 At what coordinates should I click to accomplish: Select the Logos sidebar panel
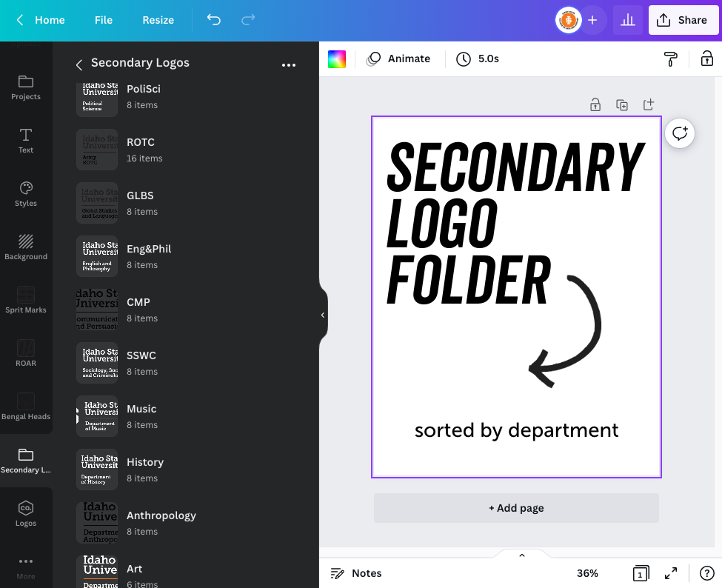pos(26,515)
